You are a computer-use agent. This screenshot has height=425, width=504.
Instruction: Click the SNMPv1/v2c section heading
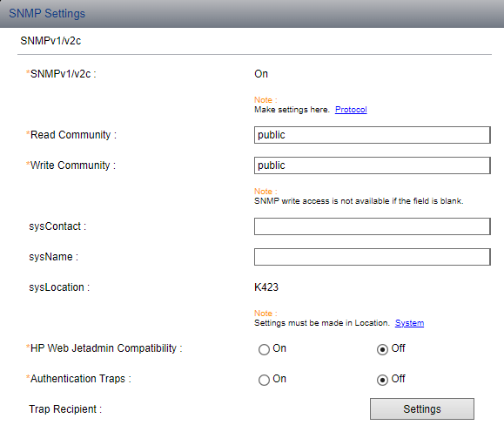[x=50, y=41]
